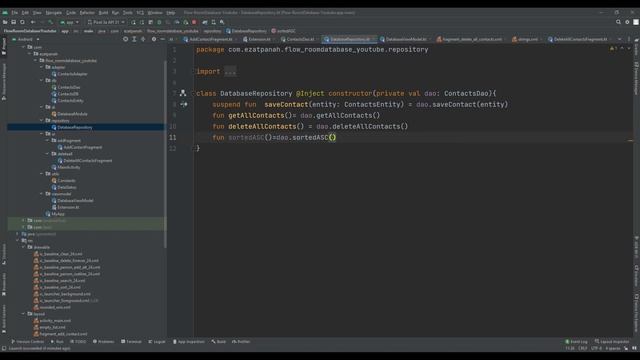Open the File menu
Screen dimensions: 640x360
pyautogui.click(x=15, y=13)
